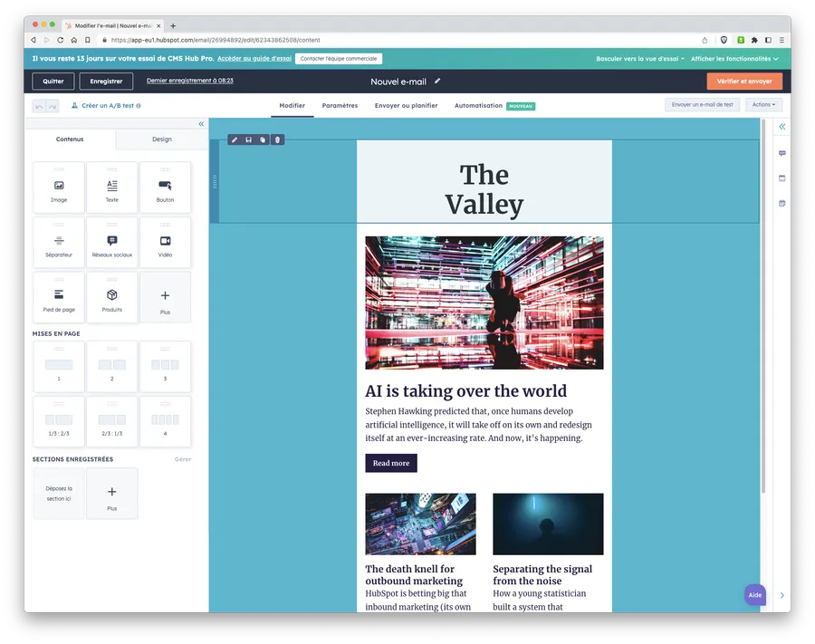The width and height of the screenshot is (815, 644).
Task: Select the Séparateur module
Action: coord(59,242)
